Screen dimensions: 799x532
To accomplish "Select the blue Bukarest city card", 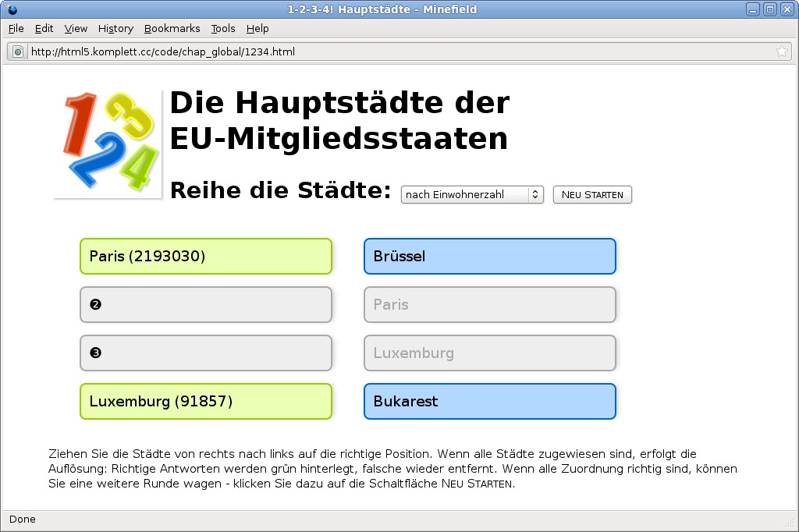I will (x=490, y=402).
